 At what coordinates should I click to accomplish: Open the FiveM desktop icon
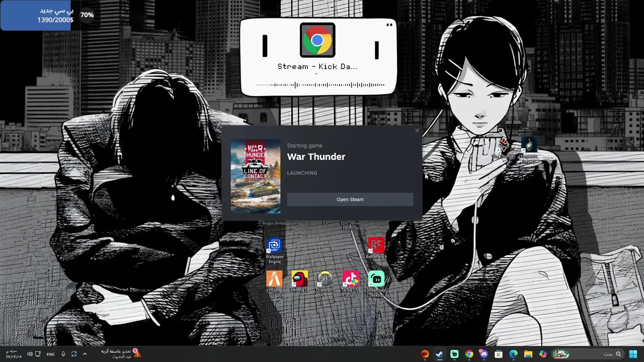point(275,282)
